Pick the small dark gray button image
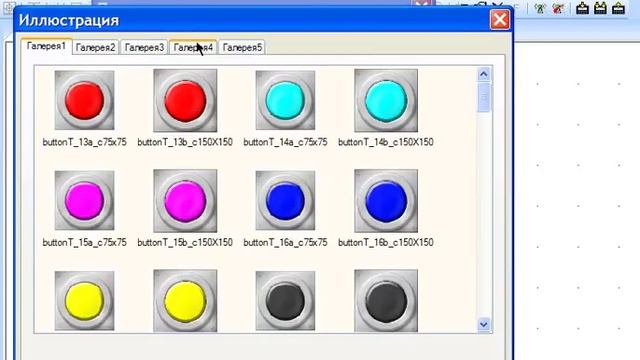The image size is (640, 360). [x=285, y=301]
